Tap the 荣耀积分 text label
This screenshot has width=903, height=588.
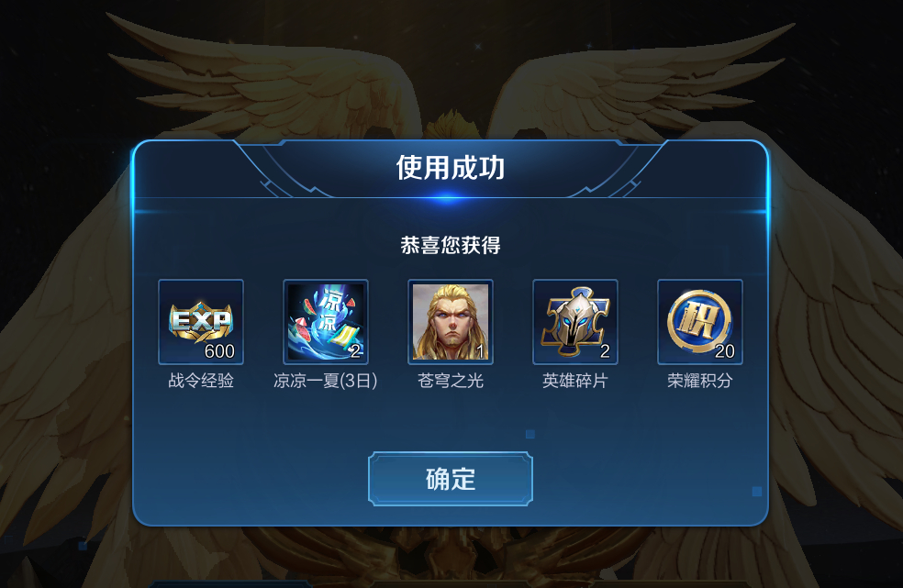coord(700,381)
